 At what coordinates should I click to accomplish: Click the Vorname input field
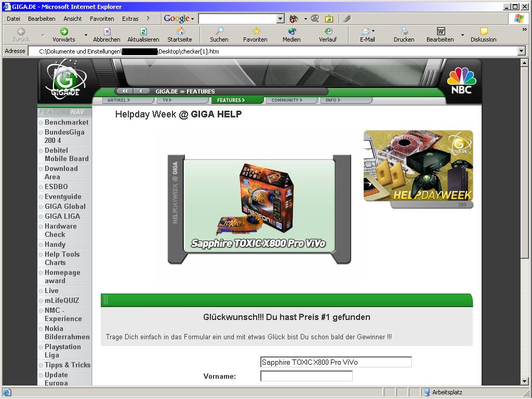(x=307, y=376)
